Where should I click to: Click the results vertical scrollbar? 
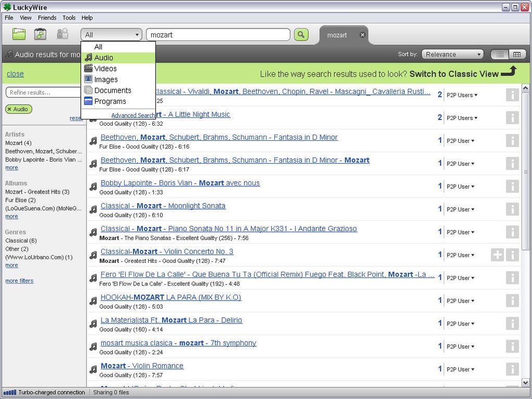click(x=525, y=234)
